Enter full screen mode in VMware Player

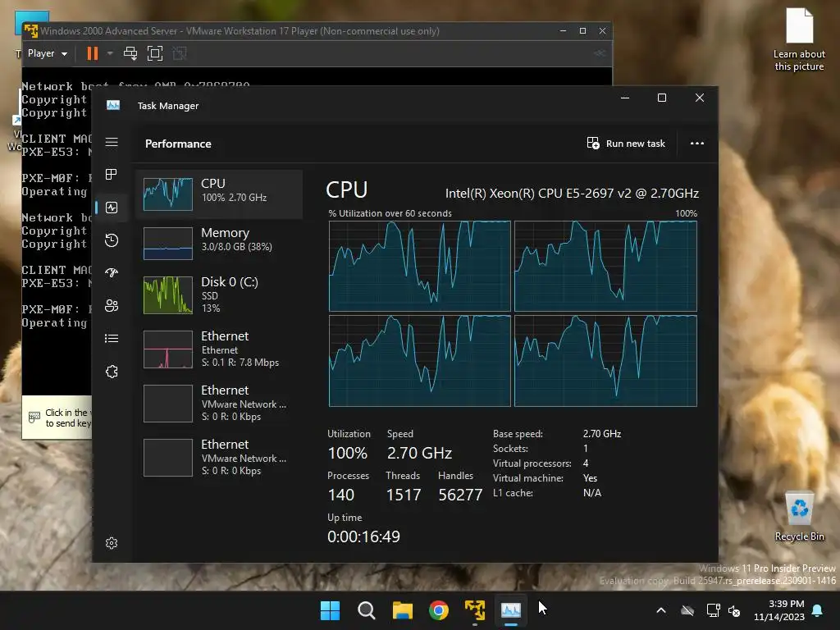tap(155, 53)
